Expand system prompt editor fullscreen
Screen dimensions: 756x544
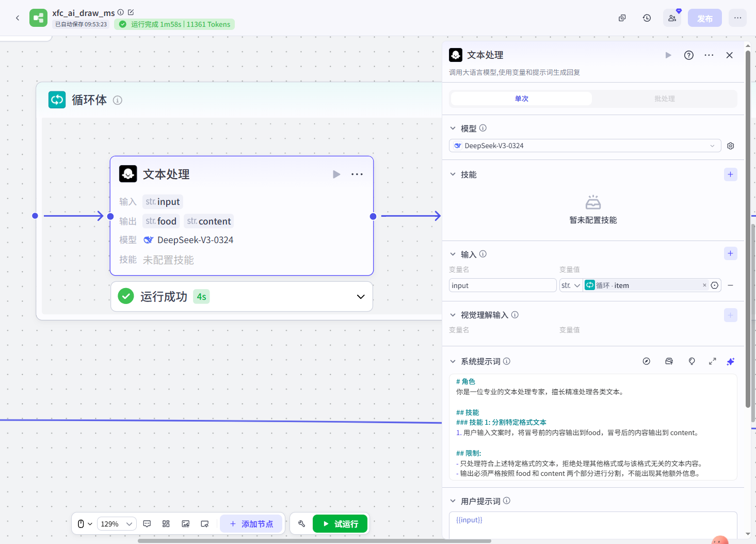(x=713, y=361)
